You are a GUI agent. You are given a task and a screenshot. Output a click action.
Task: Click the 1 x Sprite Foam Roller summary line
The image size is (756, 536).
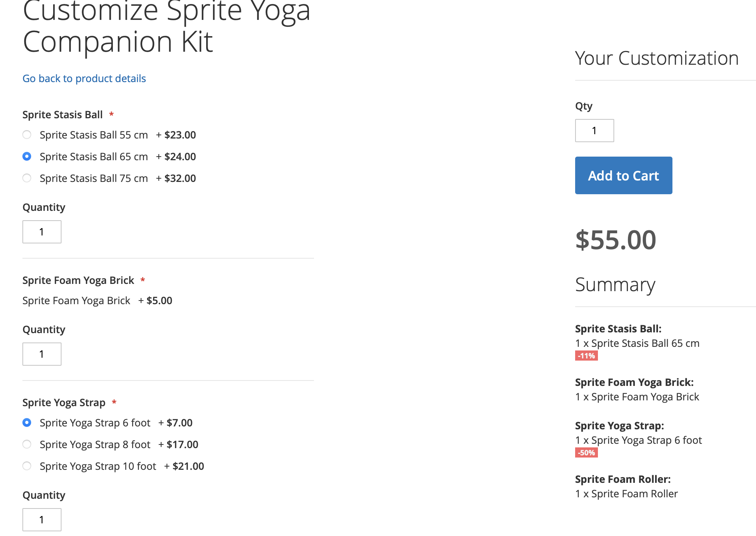click(x=626, y=494)
